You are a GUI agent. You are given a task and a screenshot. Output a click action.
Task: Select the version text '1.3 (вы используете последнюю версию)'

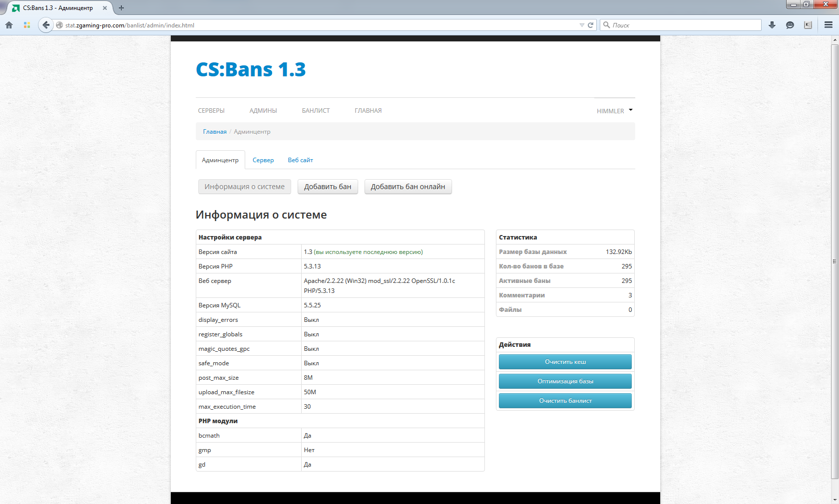pyautogui.click(x=363, y=252)
